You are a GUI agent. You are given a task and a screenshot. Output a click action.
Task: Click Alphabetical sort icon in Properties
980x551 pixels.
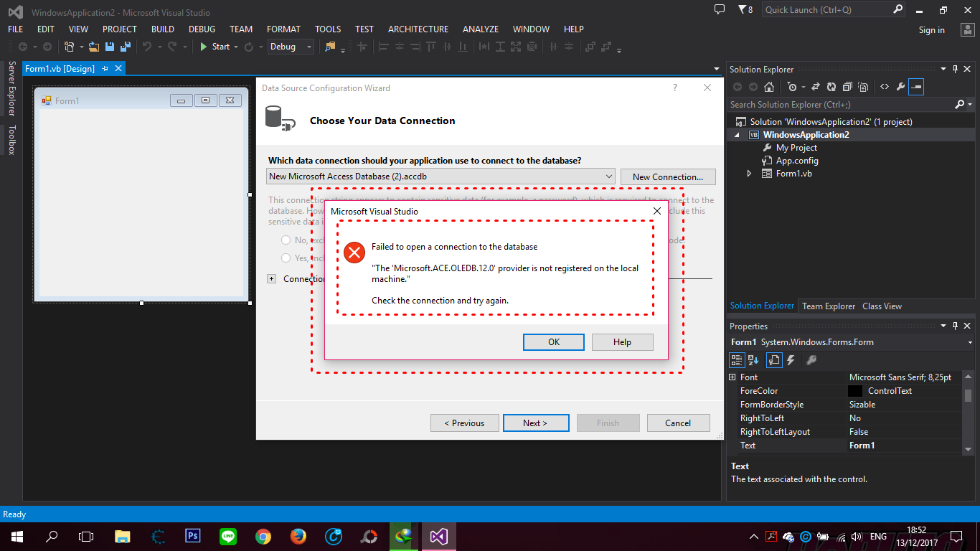pos(753,360)
